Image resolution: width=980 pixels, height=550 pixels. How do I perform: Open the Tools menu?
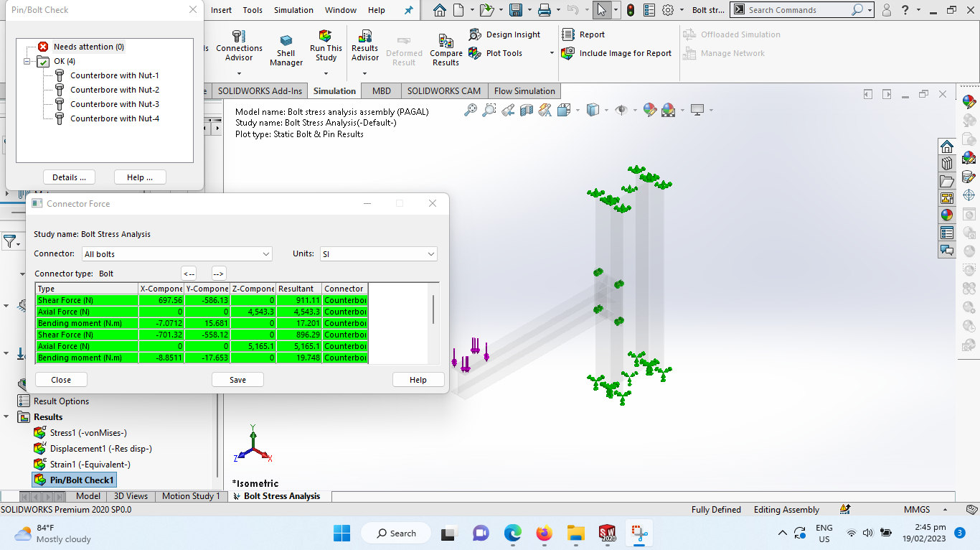coord(253,10)
